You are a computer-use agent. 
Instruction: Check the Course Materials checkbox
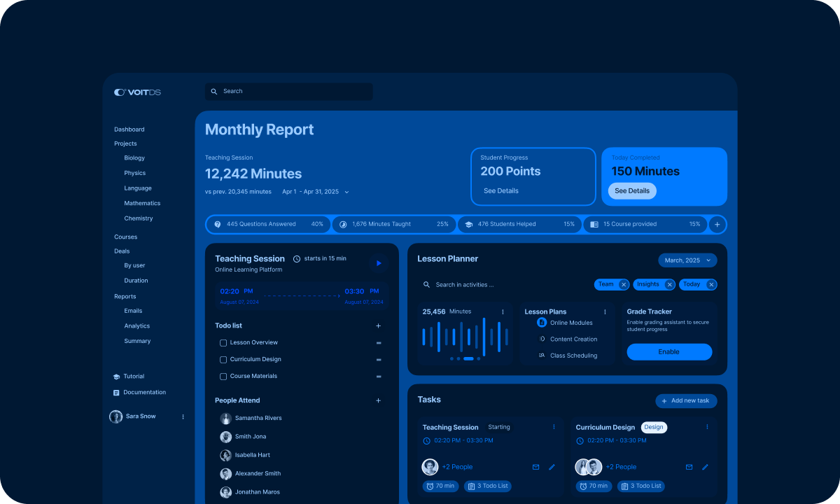(x=223, y=377)
